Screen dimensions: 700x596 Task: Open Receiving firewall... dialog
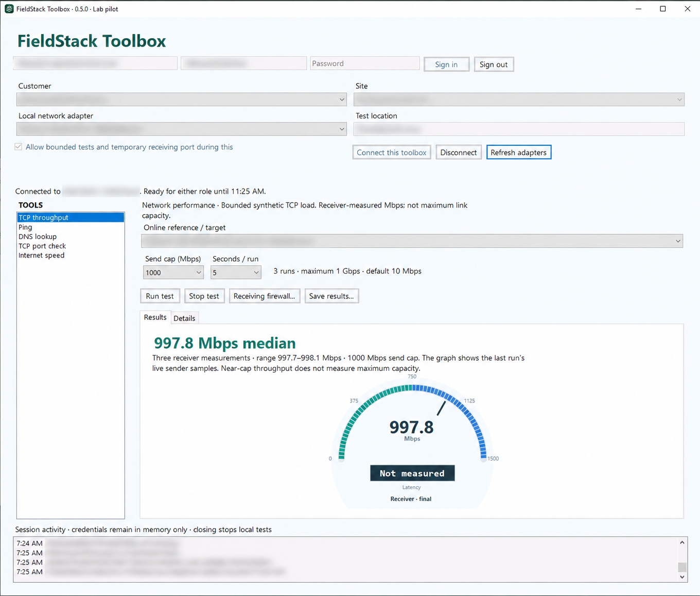[x=264, y=296]
